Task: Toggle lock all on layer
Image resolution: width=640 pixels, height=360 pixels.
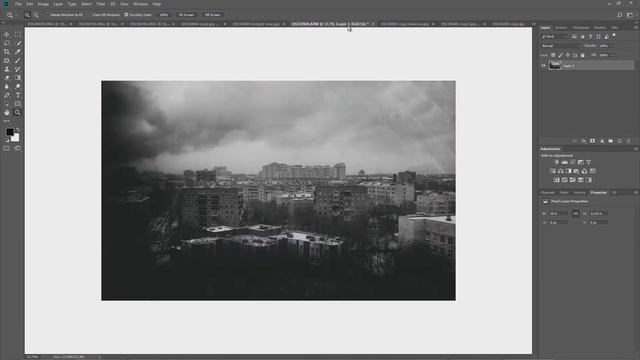Action: click(582, 55)
